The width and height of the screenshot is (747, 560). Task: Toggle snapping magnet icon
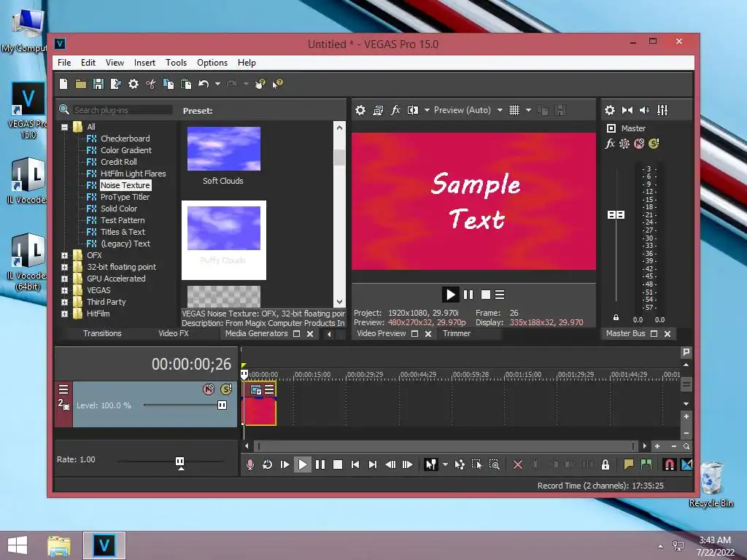pos(669,464)
